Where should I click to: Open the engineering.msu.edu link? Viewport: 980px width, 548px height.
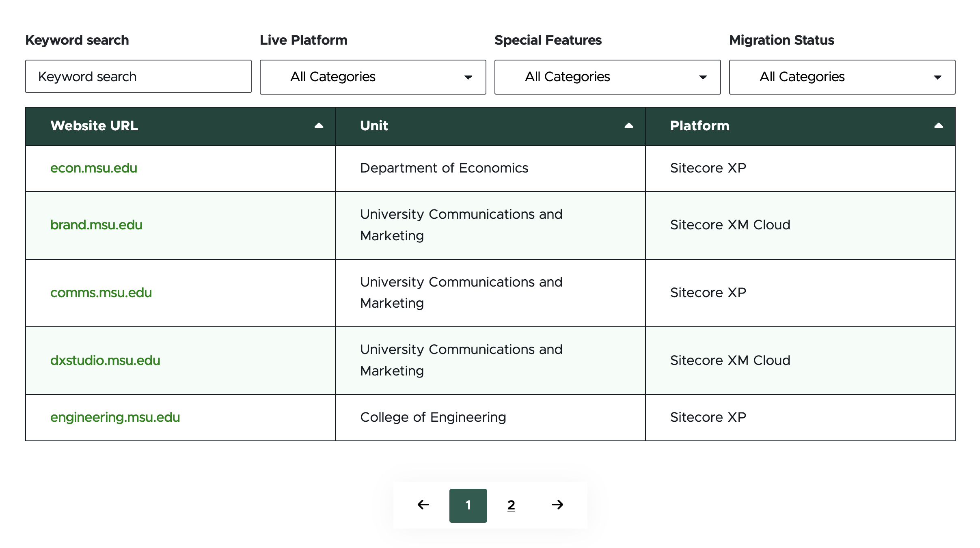(115, 417)
